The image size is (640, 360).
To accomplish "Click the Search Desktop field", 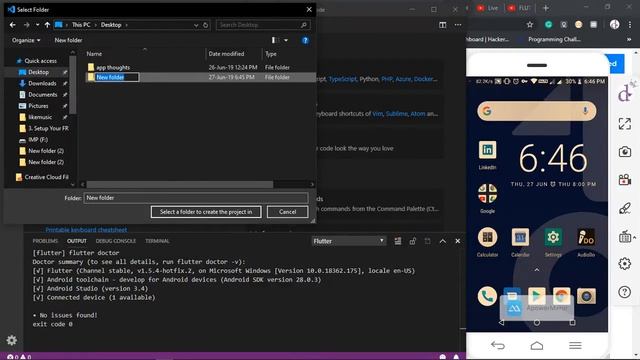I will [x=263, y=25].
